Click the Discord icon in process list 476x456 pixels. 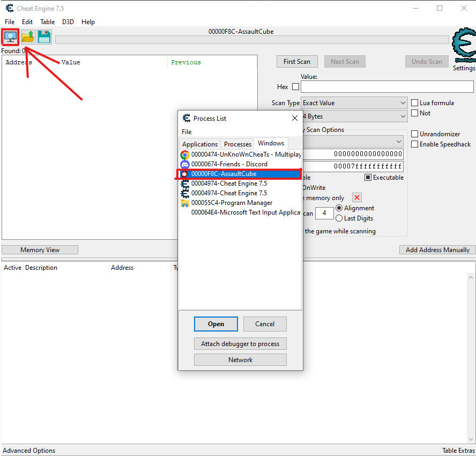pos(184,164)
